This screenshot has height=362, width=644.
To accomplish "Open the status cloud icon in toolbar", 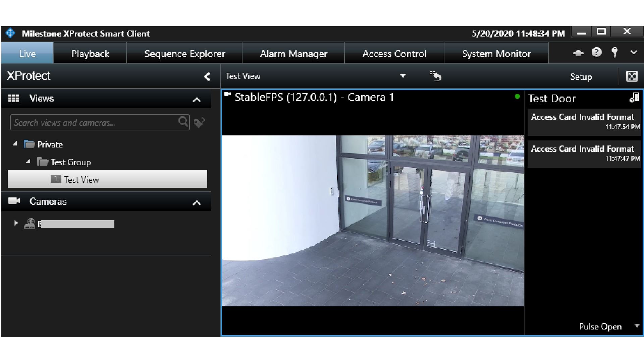I will point(578,53).
